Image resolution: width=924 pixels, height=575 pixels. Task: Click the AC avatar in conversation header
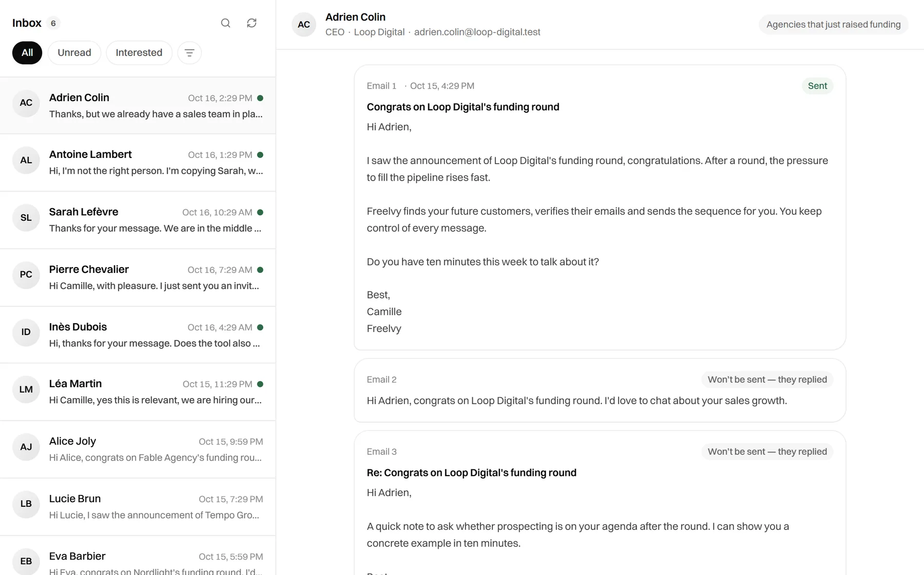point(304,25)
